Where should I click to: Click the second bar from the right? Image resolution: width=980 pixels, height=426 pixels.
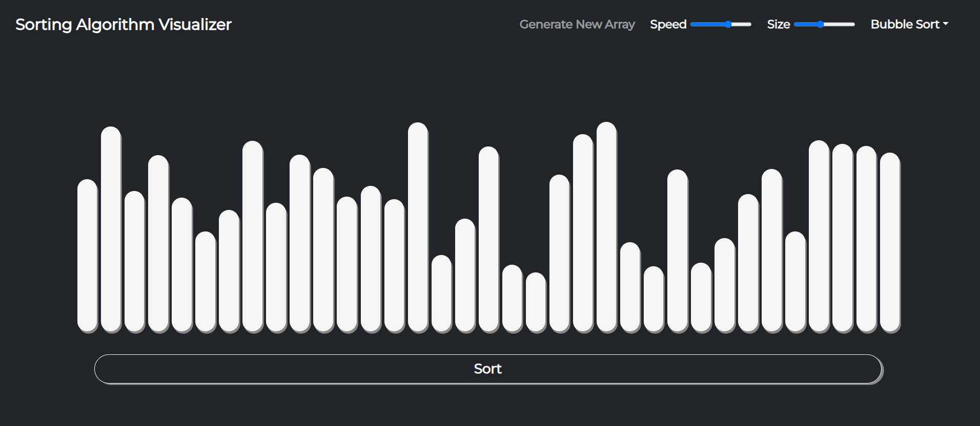[866, 240]
